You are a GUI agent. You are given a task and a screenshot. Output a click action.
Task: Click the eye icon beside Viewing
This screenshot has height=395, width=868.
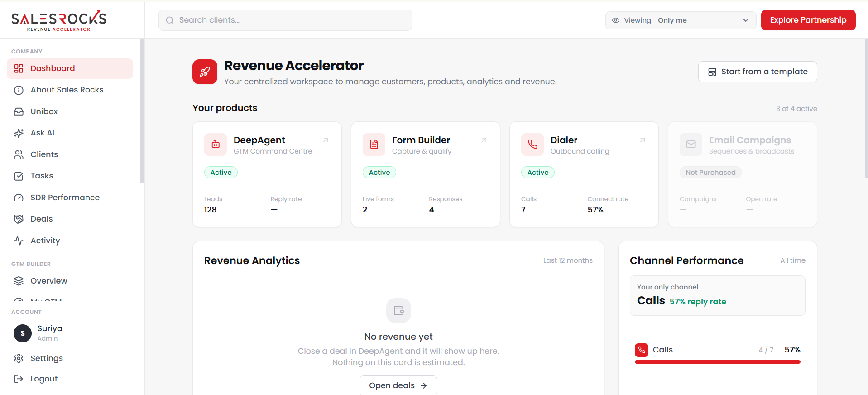[616, 20]
